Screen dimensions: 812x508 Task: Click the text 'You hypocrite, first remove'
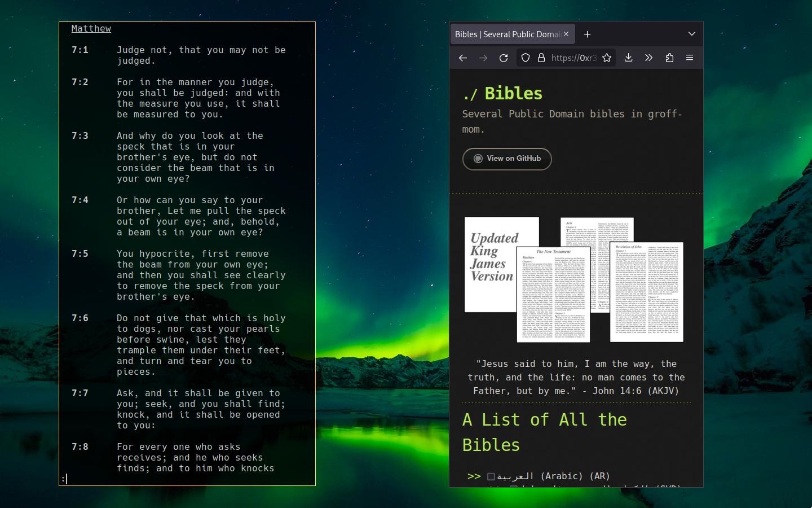[193, 253]
